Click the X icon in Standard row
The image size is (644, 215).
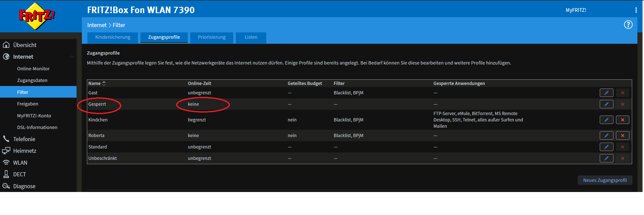tap(623, 147)
